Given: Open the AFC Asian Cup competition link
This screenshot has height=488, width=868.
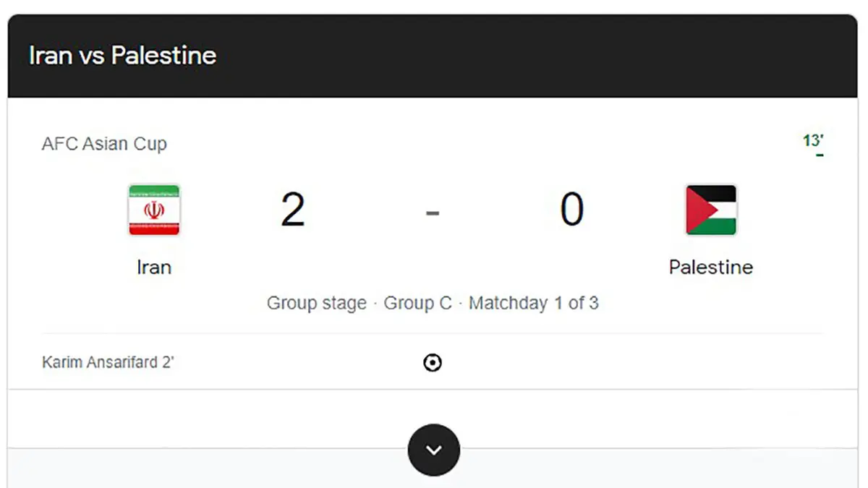Looking at the screenshot, I should tap(104, 143).
